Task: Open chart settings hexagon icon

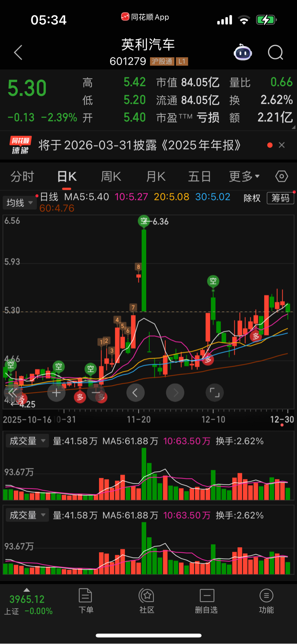Action: pyautogui.click(x=282, y=177)
